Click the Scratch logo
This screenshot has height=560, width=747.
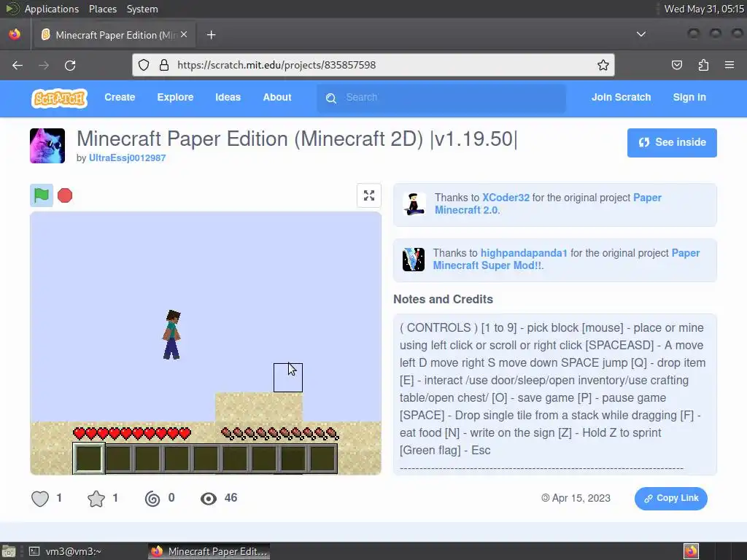(60, 98)
